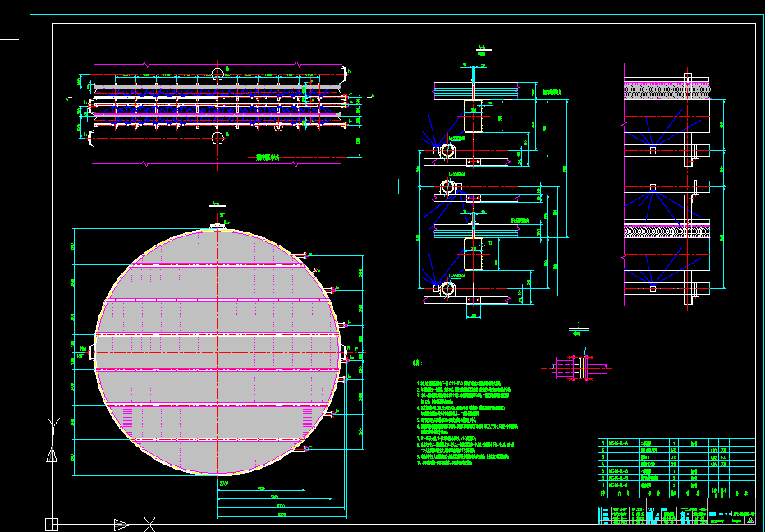Viewport: 765px width, 532px height.
Task: Click the triangle symbol in title block corner
Action: coord(749,520)
